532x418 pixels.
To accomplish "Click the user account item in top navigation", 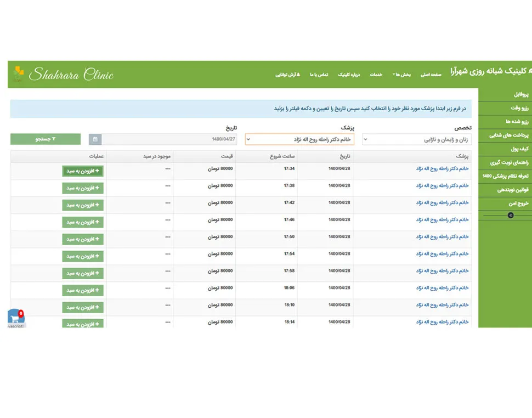I will tap(287, 75).
